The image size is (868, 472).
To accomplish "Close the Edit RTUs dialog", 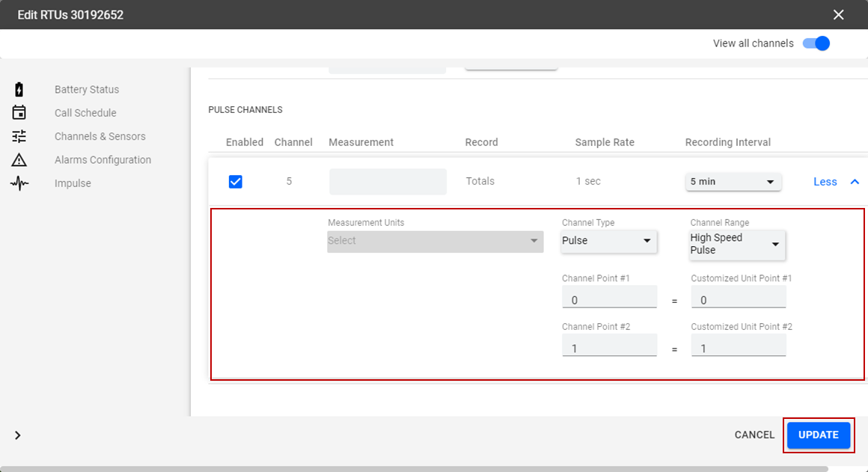I will click(838, 15).
